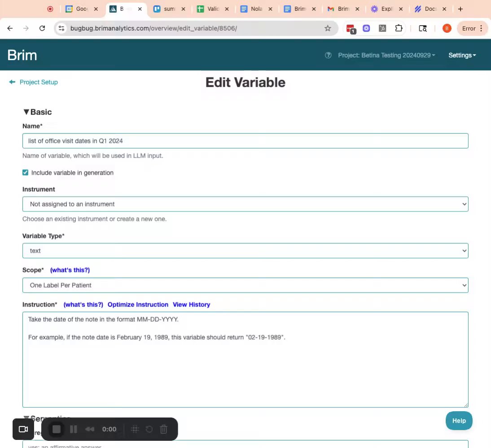Reload the page
The width and height of the screenshot is (491, 448).
pos(42,28)
